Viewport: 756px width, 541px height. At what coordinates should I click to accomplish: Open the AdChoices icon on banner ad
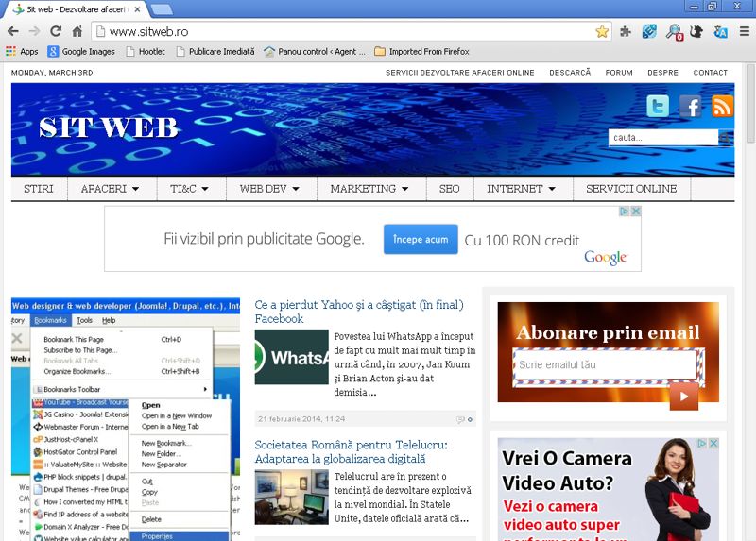pyautogui.click(x=625, y=211)
